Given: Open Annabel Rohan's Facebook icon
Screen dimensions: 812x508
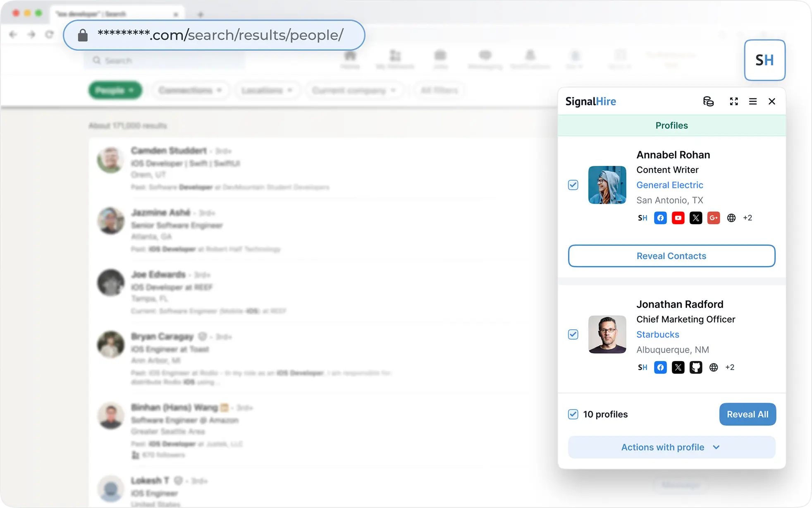Looking at the screenshot, I should tap(660, 218).
